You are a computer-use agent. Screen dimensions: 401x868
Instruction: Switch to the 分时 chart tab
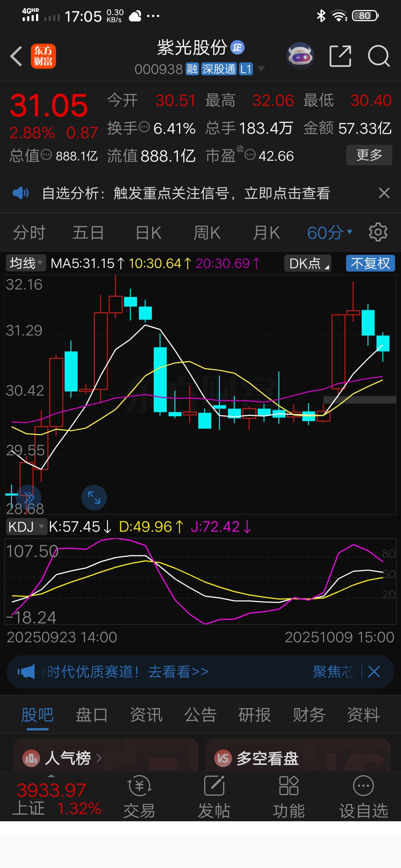pos(29,233)
